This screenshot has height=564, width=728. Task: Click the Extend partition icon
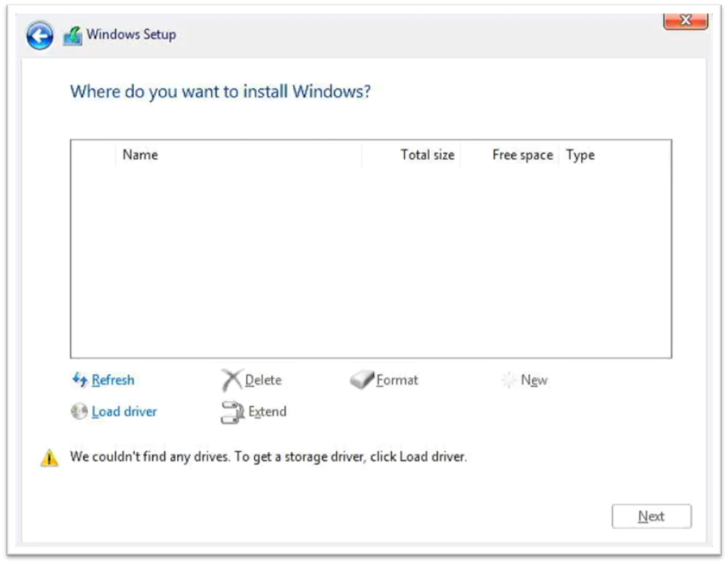coord(232,412)
